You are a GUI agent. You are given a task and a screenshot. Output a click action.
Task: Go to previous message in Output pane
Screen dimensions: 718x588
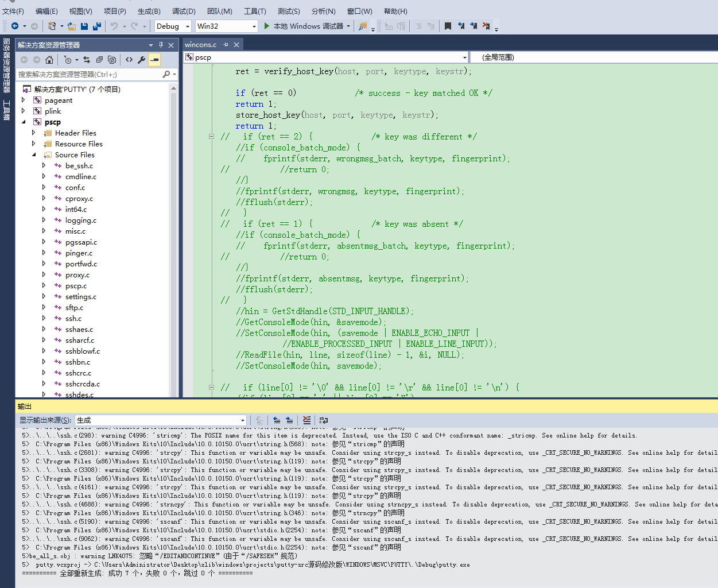point(277,420)
